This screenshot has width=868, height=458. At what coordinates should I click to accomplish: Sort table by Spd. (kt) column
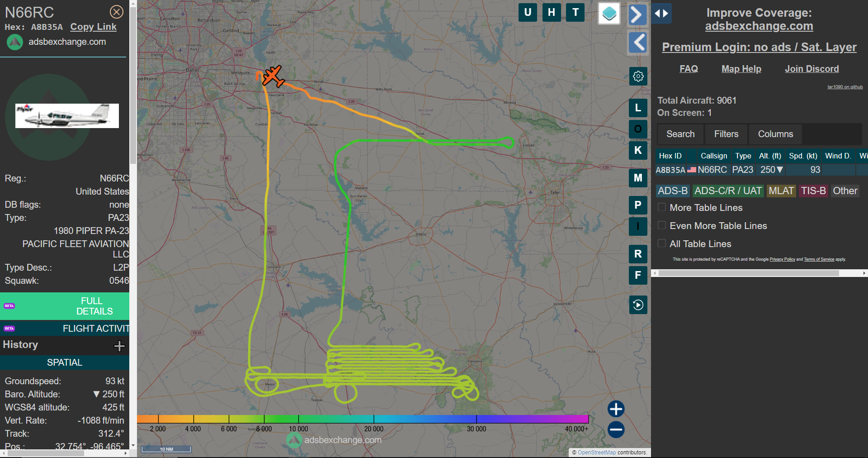click(803, 156)
